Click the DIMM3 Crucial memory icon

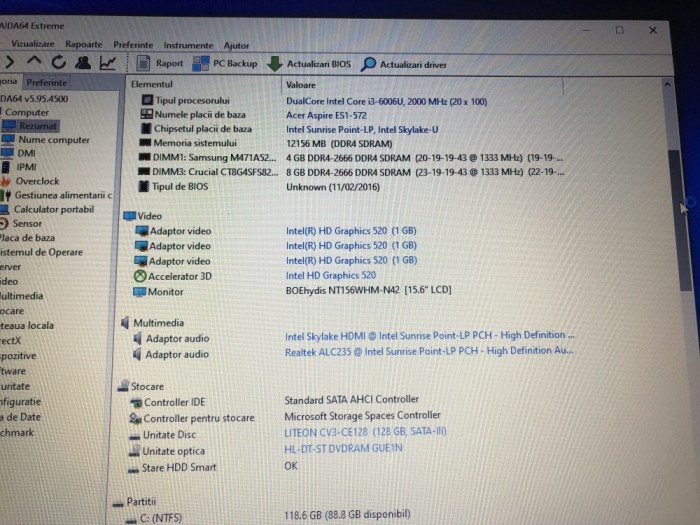[x=144, y=171]
